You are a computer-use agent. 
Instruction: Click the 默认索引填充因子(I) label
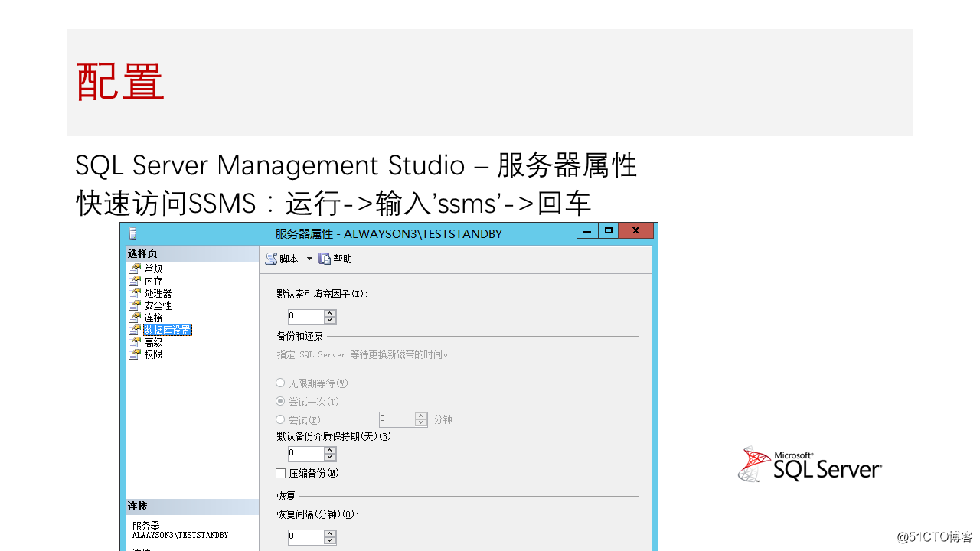[322, 294]
